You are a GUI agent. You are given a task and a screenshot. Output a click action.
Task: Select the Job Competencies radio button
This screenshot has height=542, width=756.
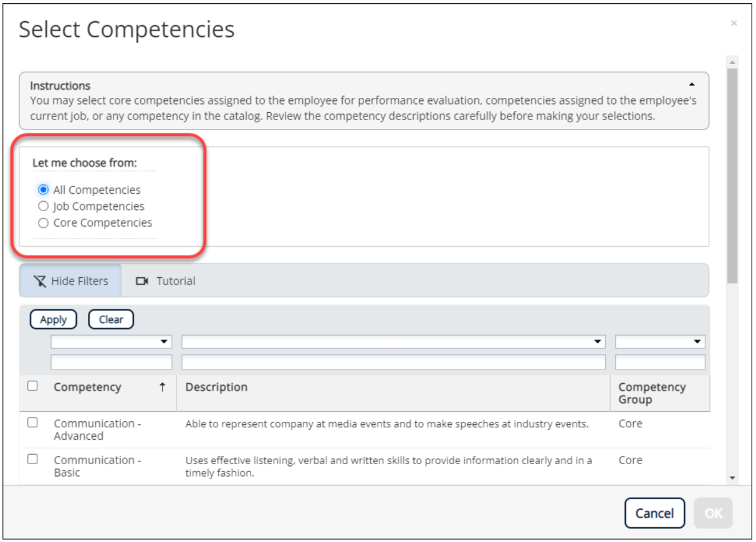pyautogui.click(x=43, y=206)
